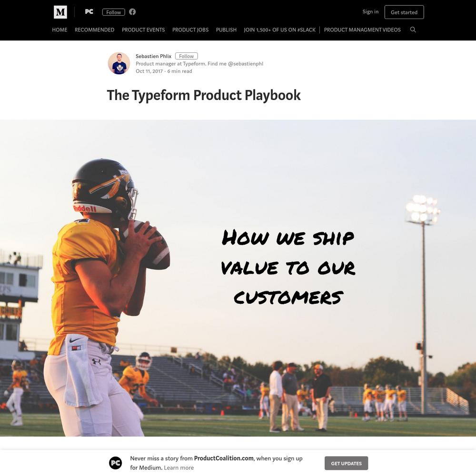Open PRODUCT EVENTS in navigation
Screen dimensions: 476x476
coord(143,30)
